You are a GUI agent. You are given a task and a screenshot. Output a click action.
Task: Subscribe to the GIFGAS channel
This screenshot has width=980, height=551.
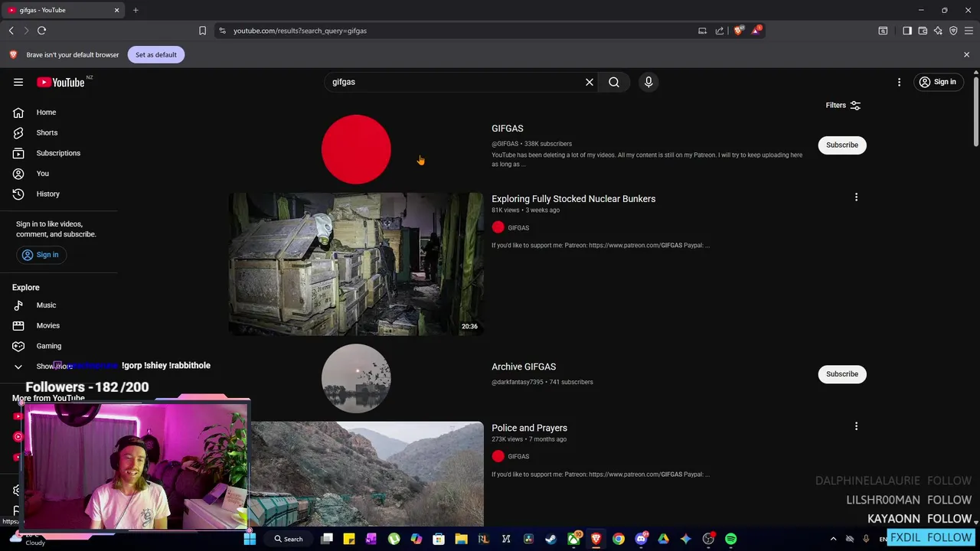point(842,145)
